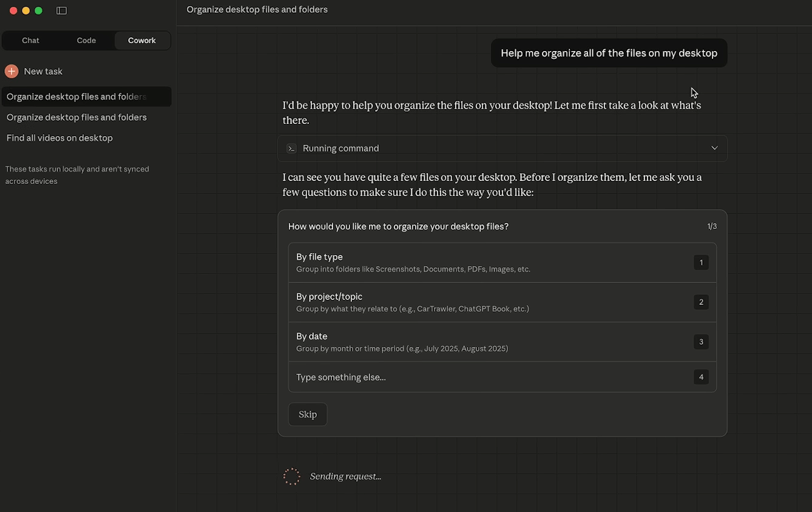The width and height of the screenshot is (812, 512).
Task: Expand the Running command chevron
Action: (714, 148)
